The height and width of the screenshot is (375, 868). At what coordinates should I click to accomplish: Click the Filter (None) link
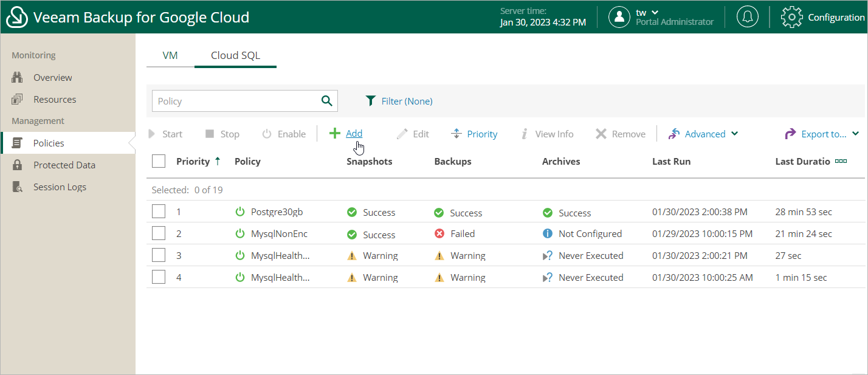[x=407, y=101]
